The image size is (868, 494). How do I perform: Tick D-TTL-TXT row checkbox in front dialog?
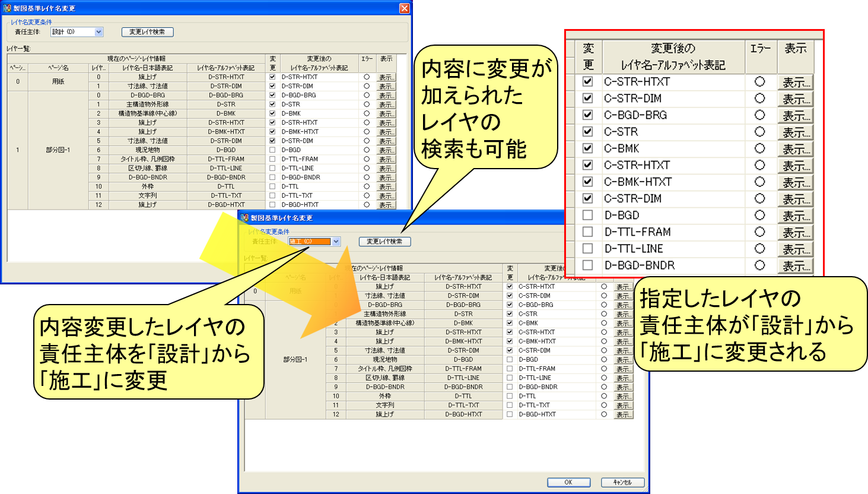pos(510,405)
